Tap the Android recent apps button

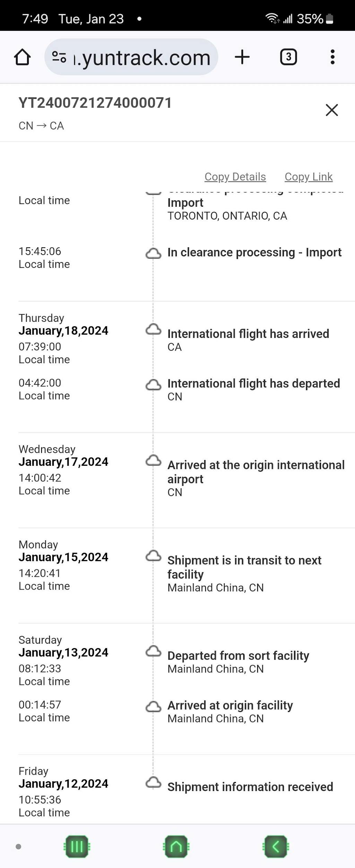(x=77, y=846)
